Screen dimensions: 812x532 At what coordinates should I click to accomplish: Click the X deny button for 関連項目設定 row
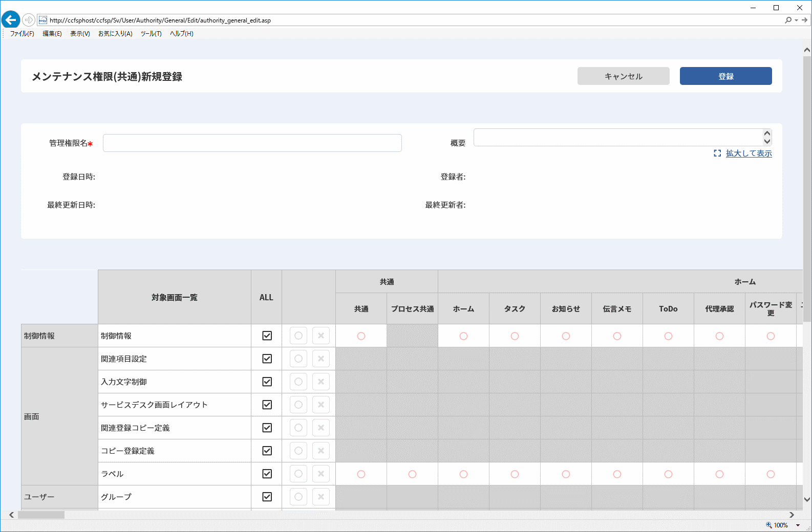coord(321,359)
